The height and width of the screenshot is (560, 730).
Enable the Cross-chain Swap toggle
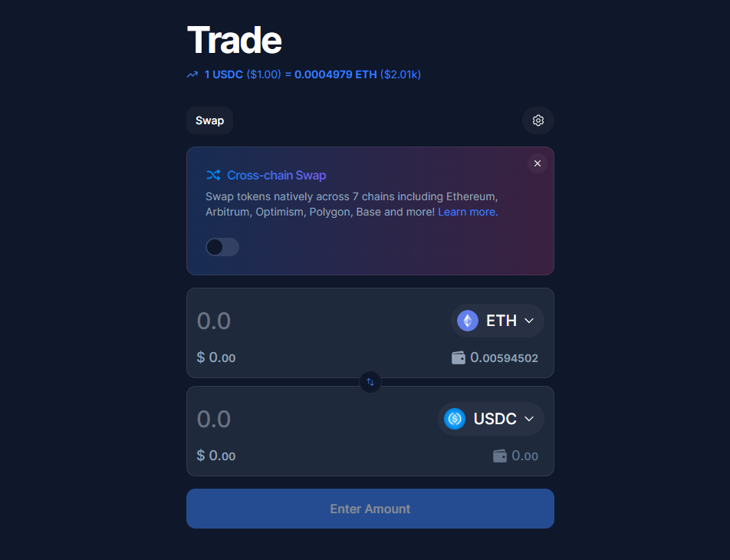tap(222, 247)
